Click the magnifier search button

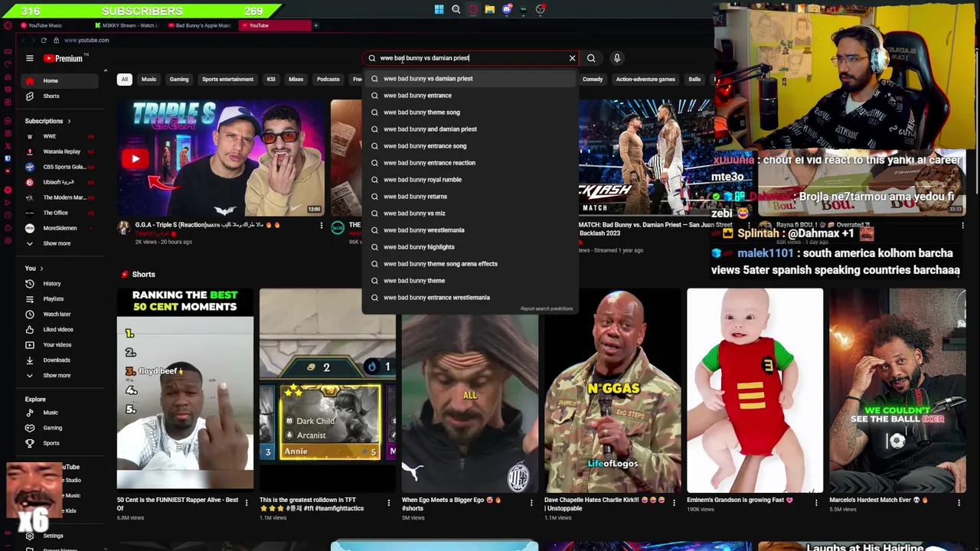click(591, 58)
